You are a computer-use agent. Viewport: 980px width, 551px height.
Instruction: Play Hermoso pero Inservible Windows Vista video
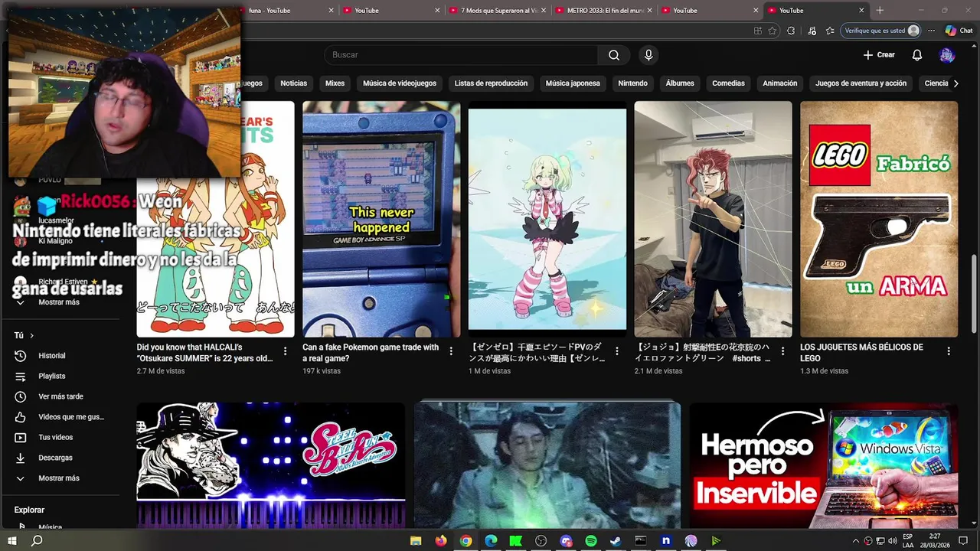coord(823,465)
